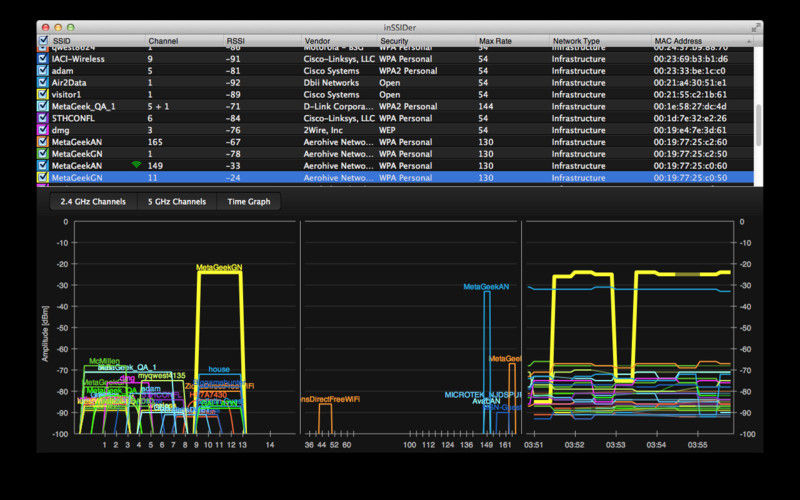Uncheck the IACI-Wireless network checkbox
Screen dimensions: 800x500
[x=43, y=59]
